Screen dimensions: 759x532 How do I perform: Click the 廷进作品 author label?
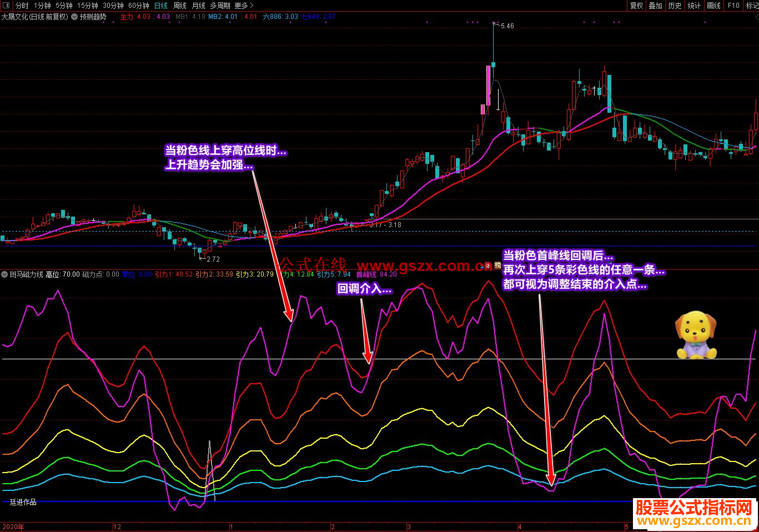tap(23, 502)
